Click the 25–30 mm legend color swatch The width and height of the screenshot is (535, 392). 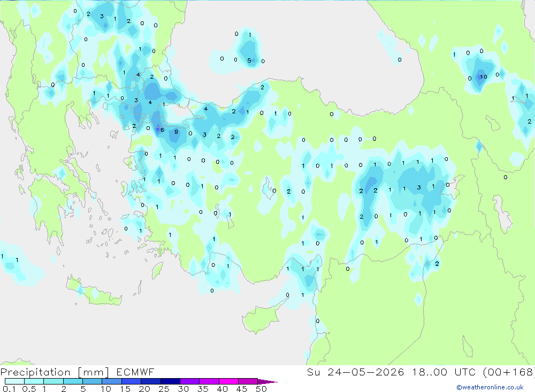[170, 381]
